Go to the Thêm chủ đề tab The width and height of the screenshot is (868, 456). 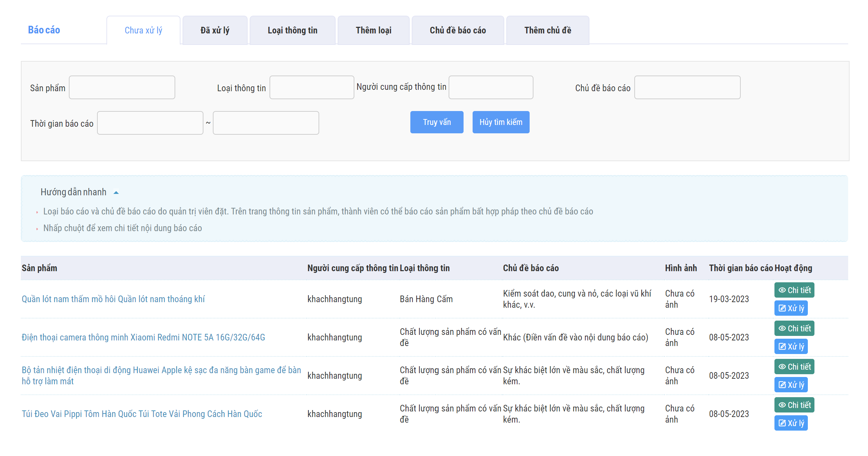(x=547, y=30)
